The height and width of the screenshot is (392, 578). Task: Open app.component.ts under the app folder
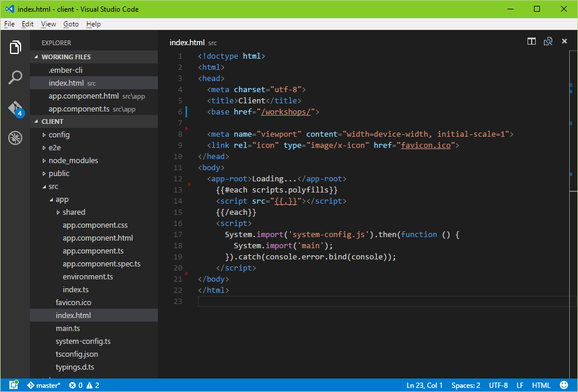point(93,251)
